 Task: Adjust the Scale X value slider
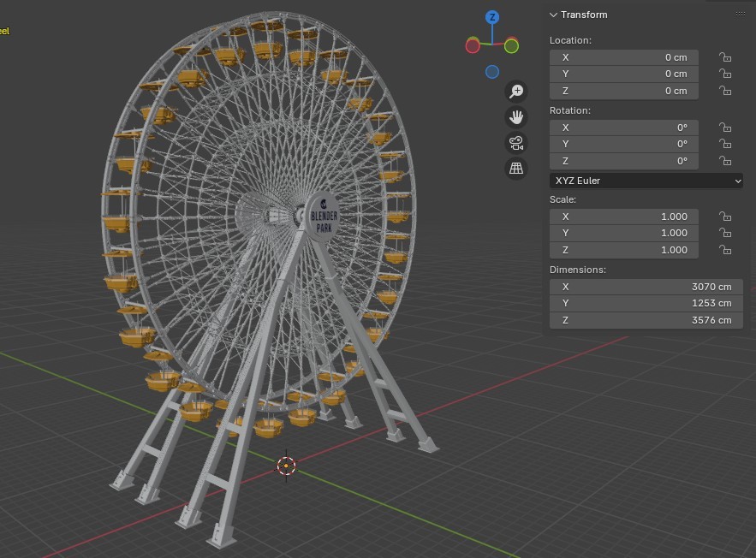[x=623, y=217]
